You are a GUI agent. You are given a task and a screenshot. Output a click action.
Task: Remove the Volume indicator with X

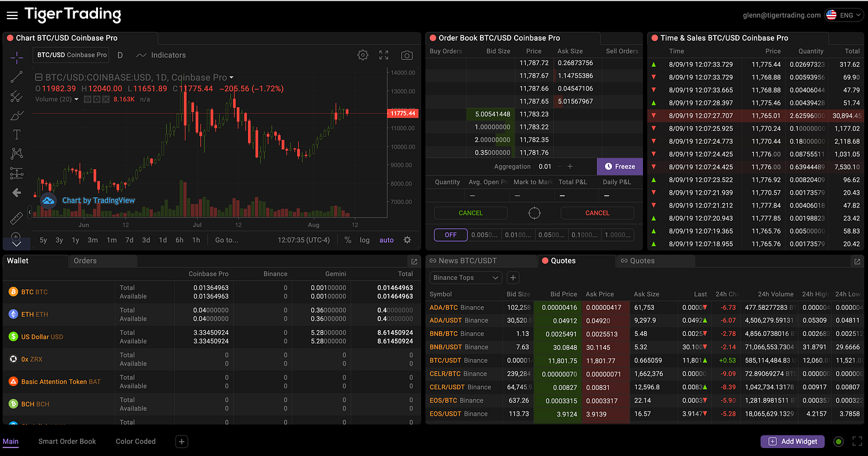[x=105, y=99]
